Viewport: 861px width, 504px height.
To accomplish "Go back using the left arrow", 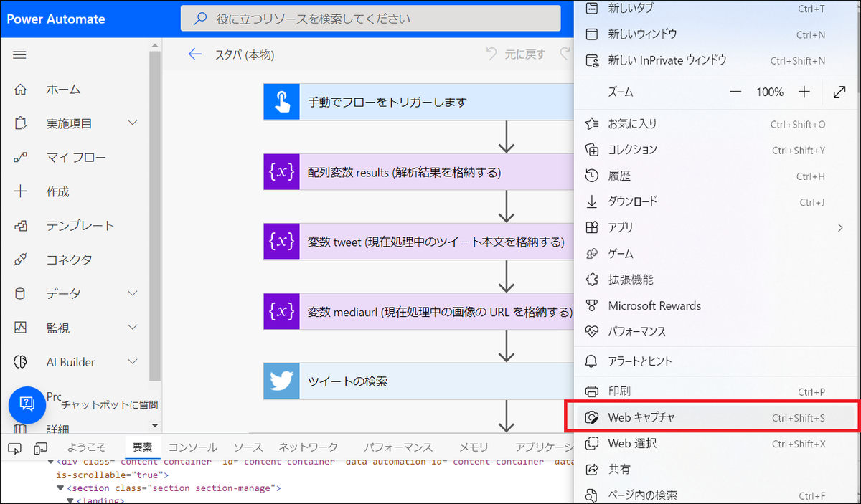I will point(194,54).
